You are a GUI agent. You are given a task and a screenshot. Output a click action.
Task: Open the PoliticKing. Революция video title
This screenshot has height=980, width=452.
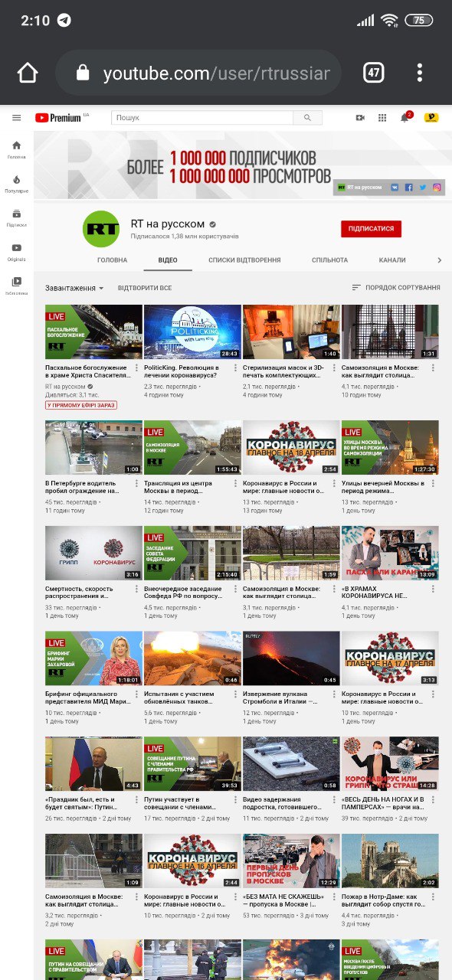[182, 371]
